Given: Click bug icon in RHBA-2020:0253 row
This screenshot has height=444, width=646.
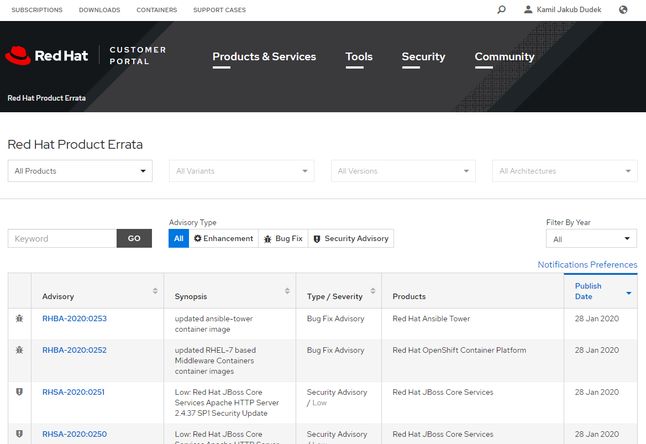Looking at the screenshot, I should (19, 318).
